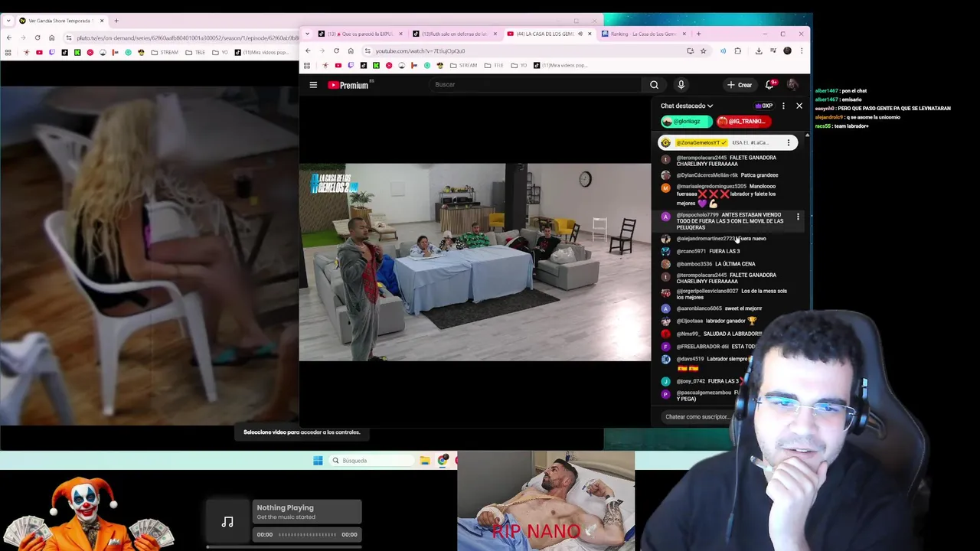The height and width of the screenshot is (551, 980).
Task: Click the YouTube Premium logo
Action: pyautogui.click(x=348, y=85)
